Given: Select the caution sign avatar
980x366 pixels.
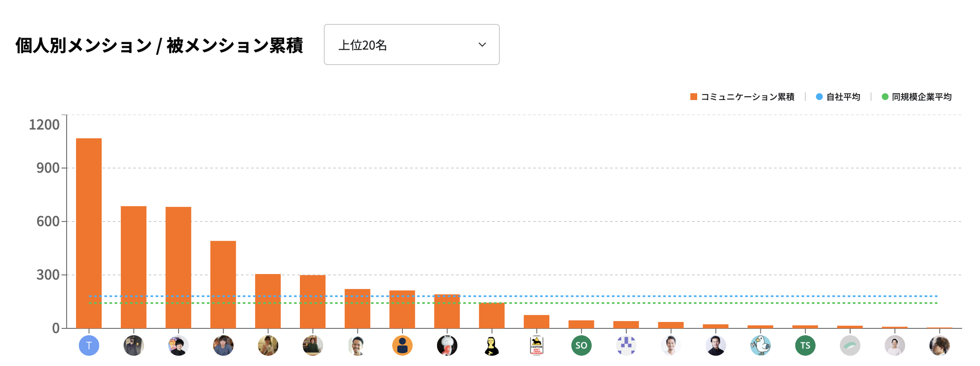Looking at the screenshot, I should (x=537, y=345).
